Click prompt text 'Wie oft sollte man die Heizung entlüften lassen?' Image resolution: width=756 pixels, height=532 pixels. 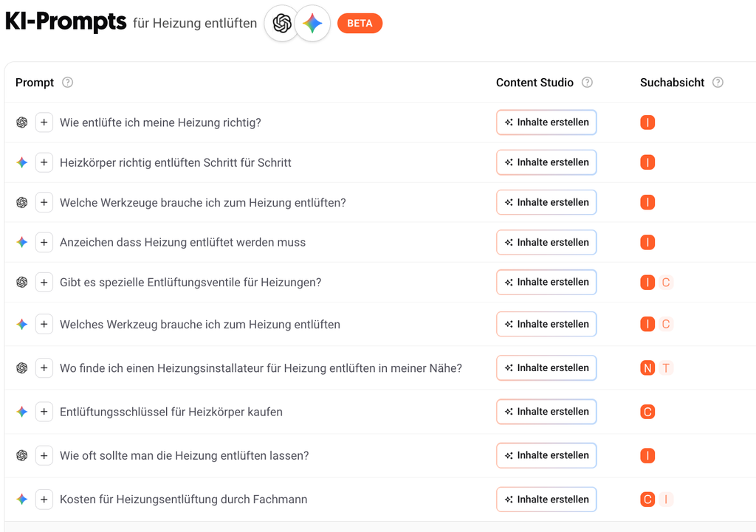(x=184, y=455)
